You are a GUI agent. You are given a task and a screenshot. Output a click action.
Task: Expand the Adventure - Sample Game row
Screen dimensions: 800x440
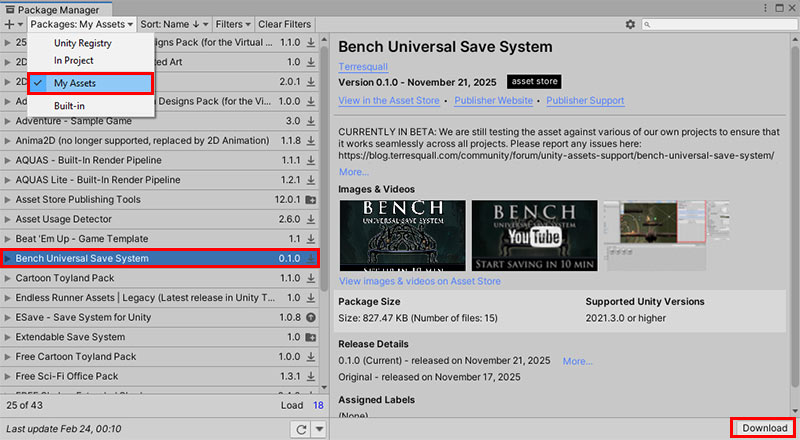[7, 121]
